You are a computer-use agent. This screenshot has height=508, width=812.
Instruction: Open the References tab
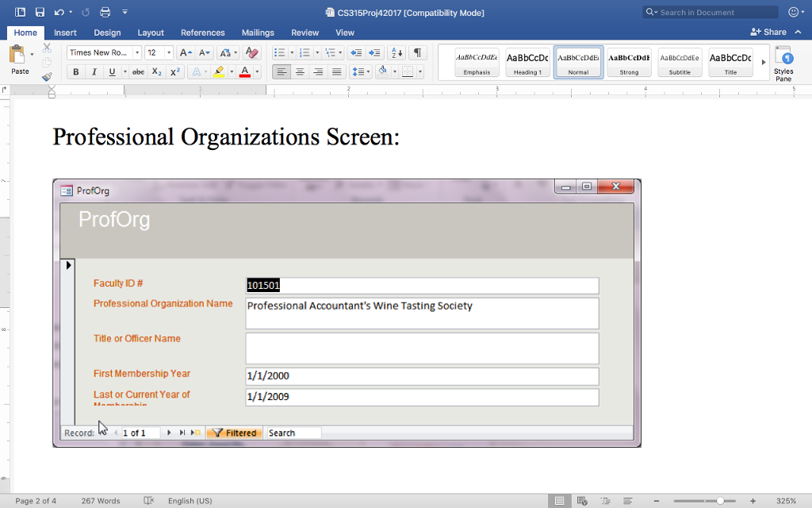click(x=202, y=33)
